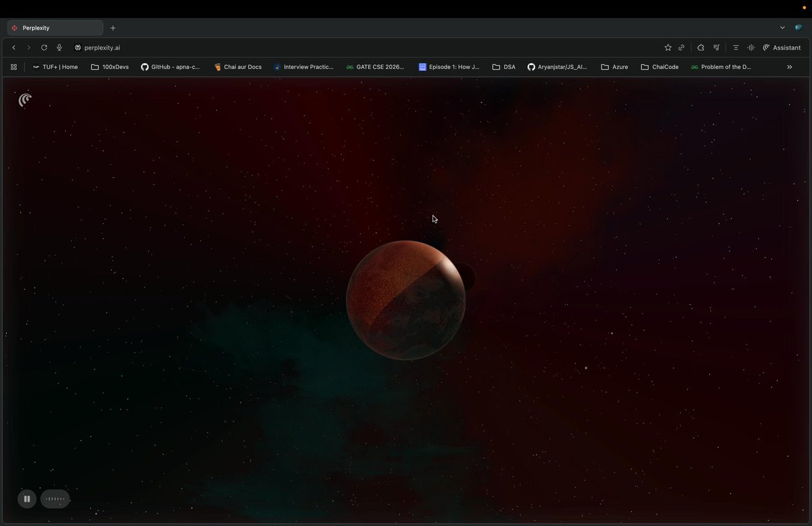
Task: Open Chai aur Docs bookmark
Action: (x=238, y=67)
